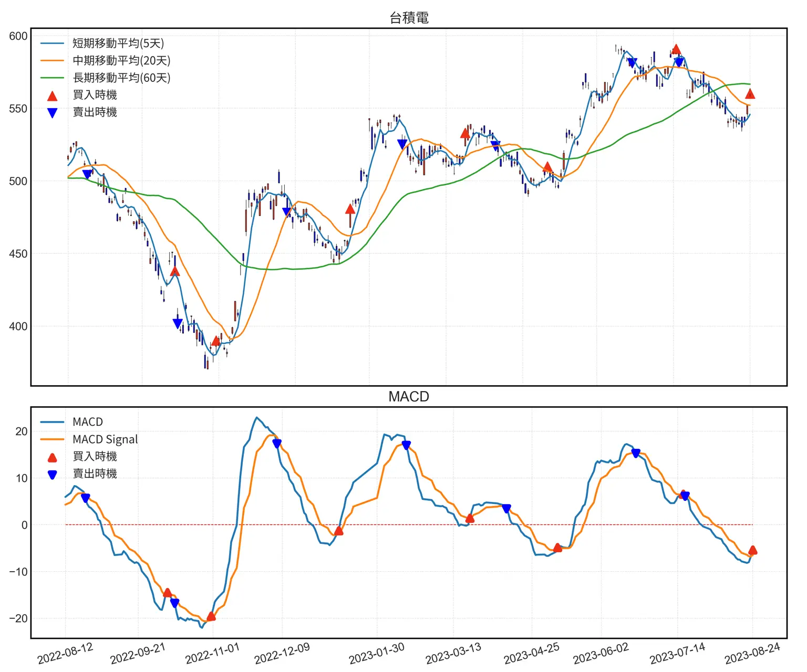
Task: Click the red buy triangle in price chart legend
Action: (53, 96)
